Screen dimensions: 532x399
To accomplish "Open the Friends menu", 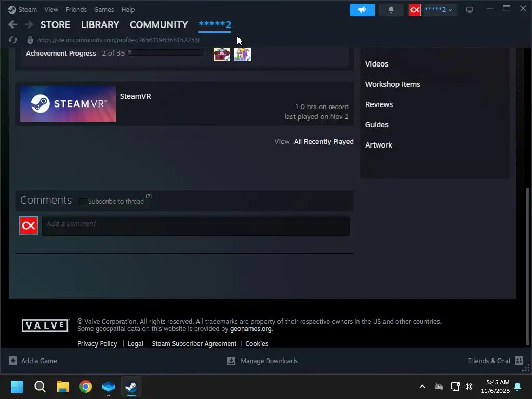I will pos(76,10).
